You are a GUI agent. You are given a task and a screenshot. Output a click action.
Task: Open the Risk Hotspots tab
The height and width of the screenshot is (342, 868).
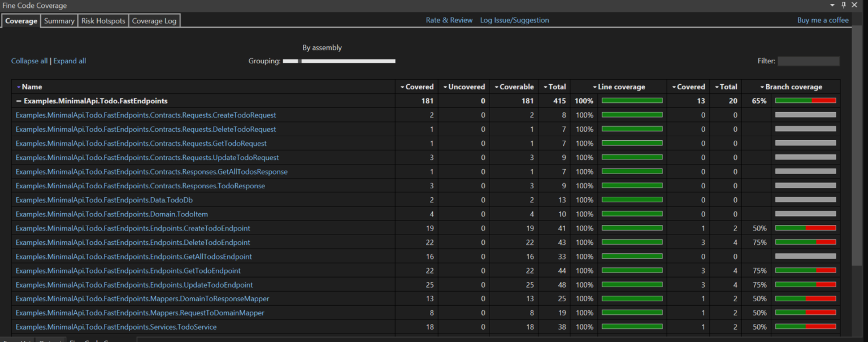pyautogui.click(x=103, y=21)
